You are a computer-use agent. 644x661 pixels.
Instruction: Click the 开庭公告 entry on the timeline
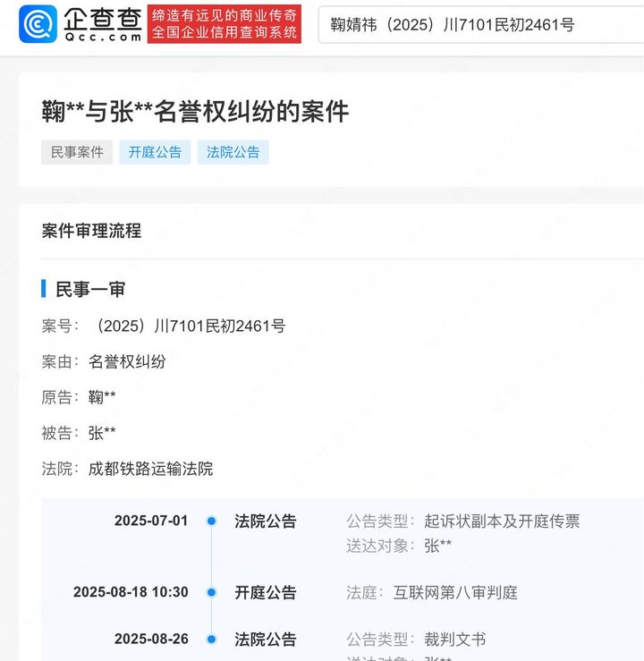[266, 592]
